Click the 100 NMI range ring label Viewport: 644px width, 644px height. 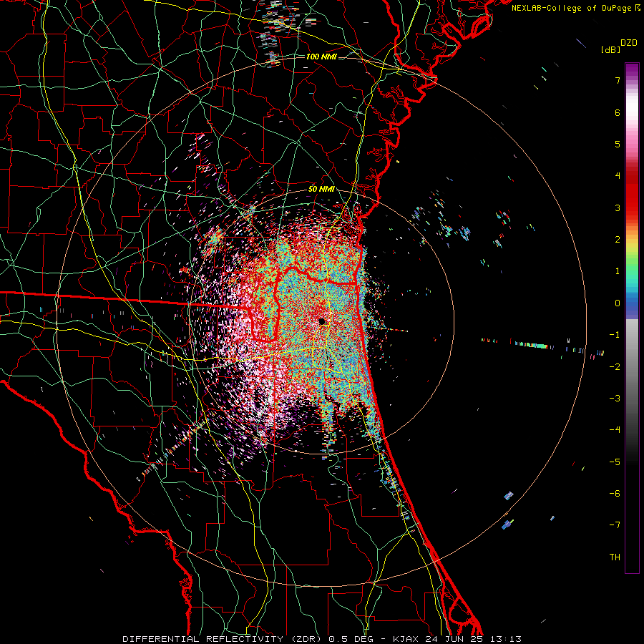[321, 57]
